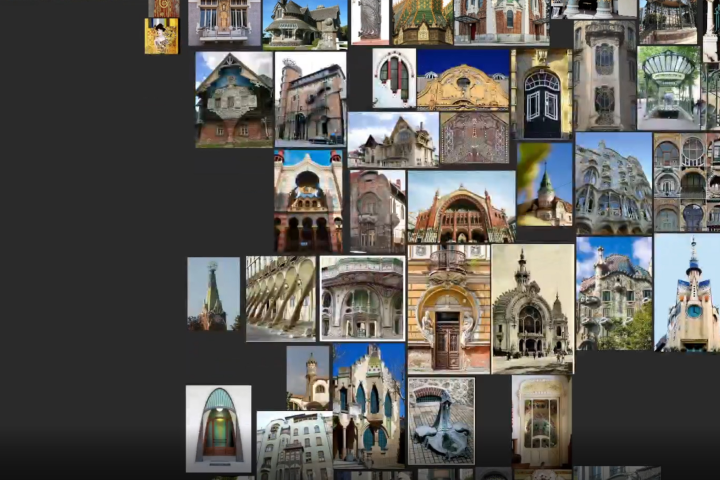720x480 pixels.
Task: Select the blue wooden gabled house photo
Action: click(x=234, y=100)
